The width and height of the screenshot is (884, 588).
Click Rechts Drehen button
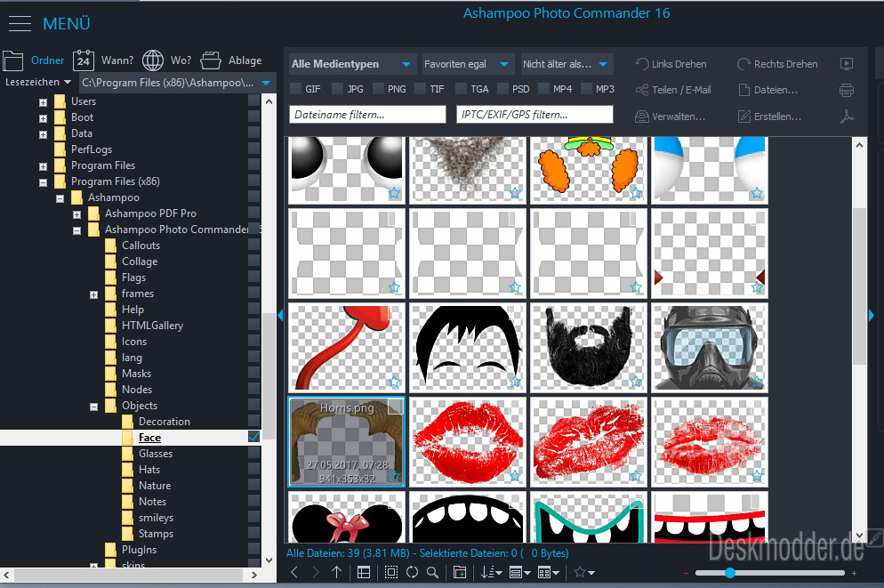coord(777,64)
